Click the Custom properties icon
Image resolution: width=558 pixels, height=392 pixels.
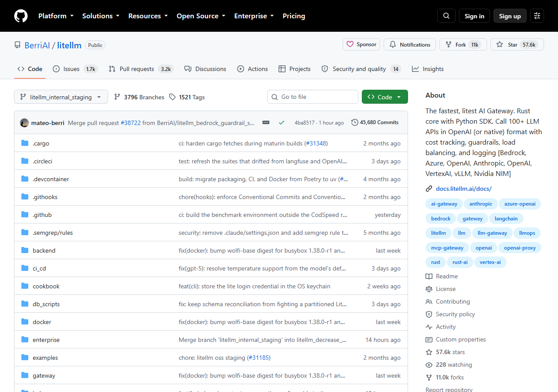(x=429, y=339)
